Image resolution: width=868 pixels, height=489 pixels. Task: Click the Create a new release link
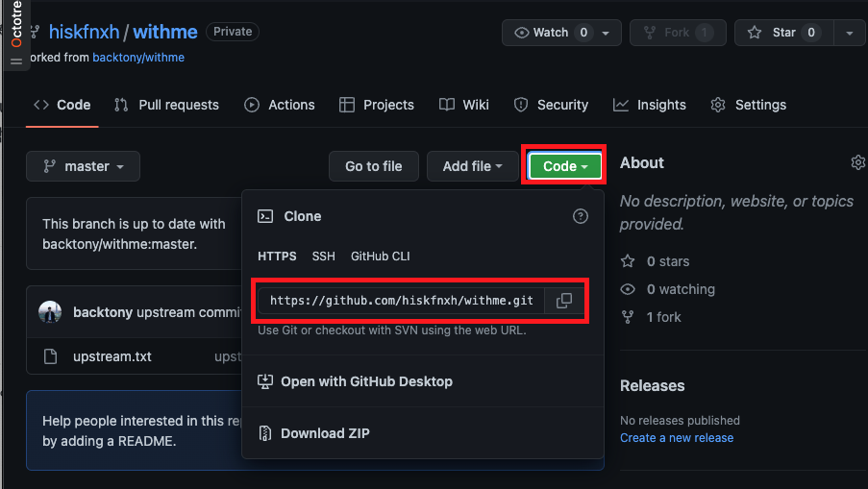click(677, 437)
